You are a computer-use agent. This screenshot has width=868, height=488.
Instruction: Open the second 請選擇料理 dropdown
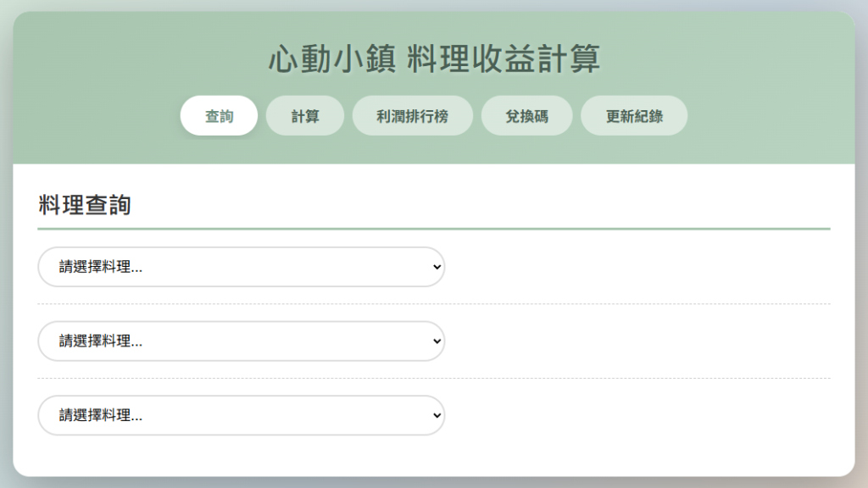(240, 341)
